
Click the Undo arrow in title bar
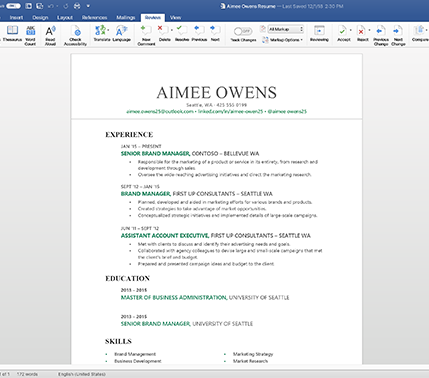click(51, 6)
